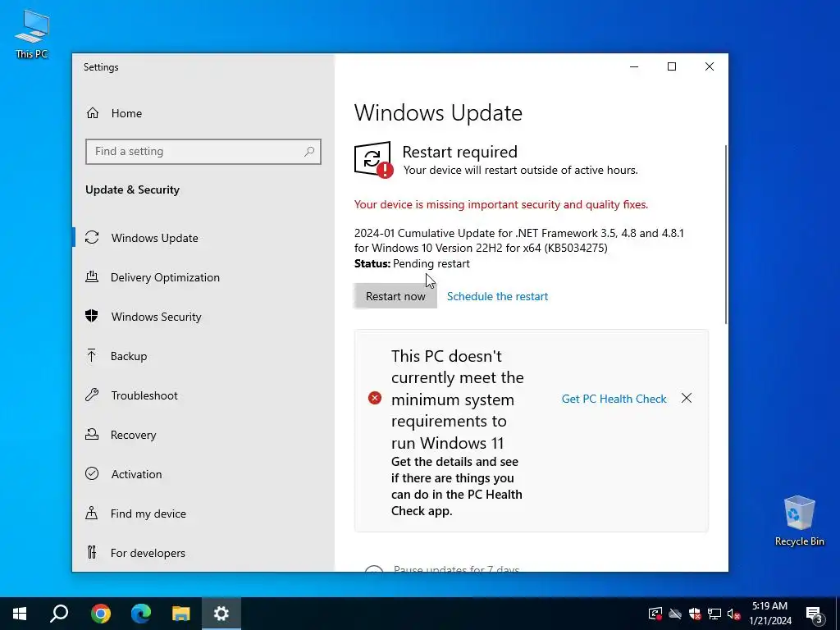The image size is (840, 630).
Task: Open the Troubleshoot page
Action: (203, 395)
